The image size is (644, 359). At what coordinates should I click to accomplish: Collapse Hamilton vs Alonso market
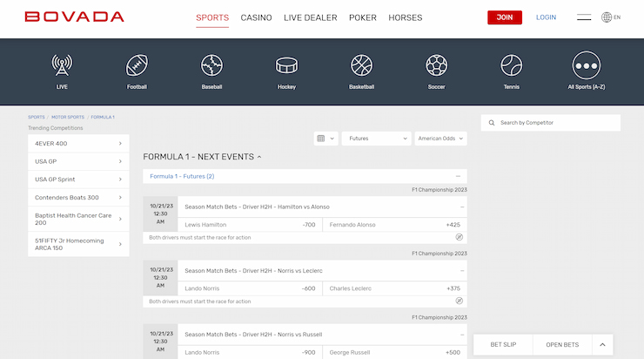pos(462,207)
